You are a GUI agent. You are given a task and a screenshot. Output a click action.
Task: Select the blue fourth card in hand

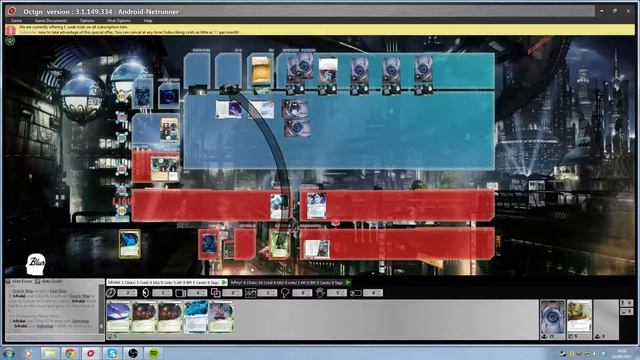(196, 317)
